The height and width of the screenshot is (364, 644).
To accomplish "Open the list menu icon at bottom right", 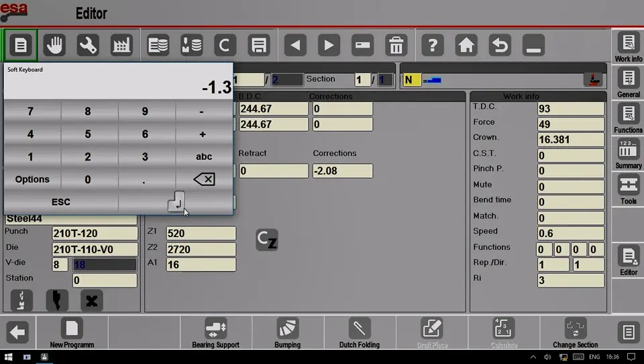I will coord(629,332).
